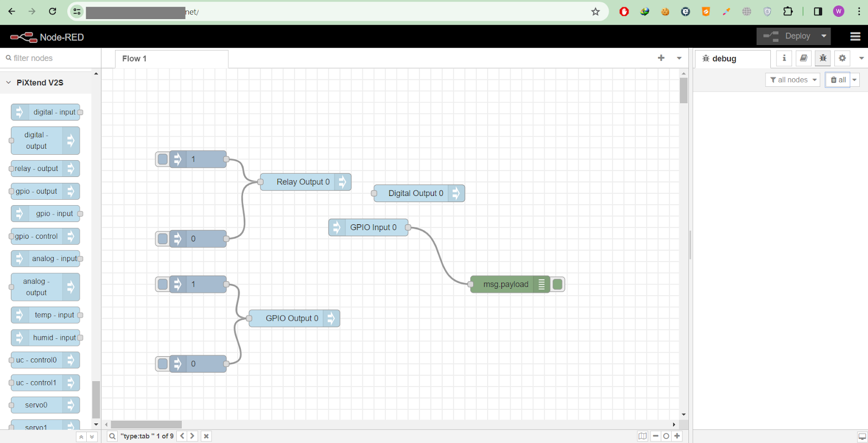Toggle the workspace navigator map icon
Screen dimensions: 868x443
click(x=643, y=436)
